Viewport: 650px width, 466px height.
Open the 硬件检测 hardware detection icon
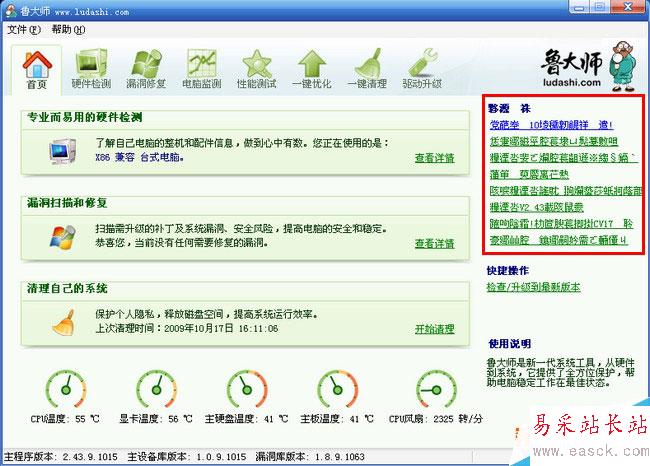click(x=91, y=63)
